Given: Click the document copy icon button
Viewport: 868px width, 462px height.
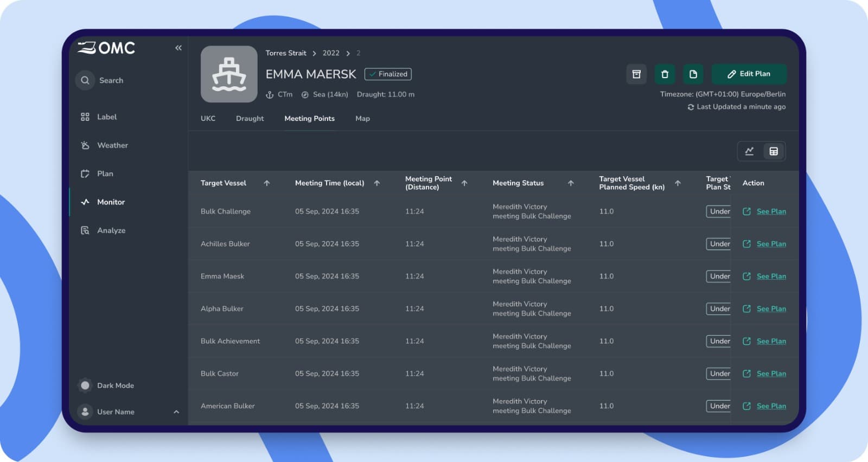Looking at the screenshot, I should click(x=693, y=74).
